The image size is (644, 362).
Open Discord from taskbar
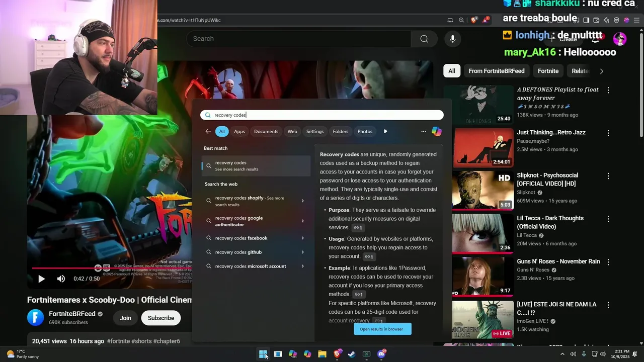381,354
